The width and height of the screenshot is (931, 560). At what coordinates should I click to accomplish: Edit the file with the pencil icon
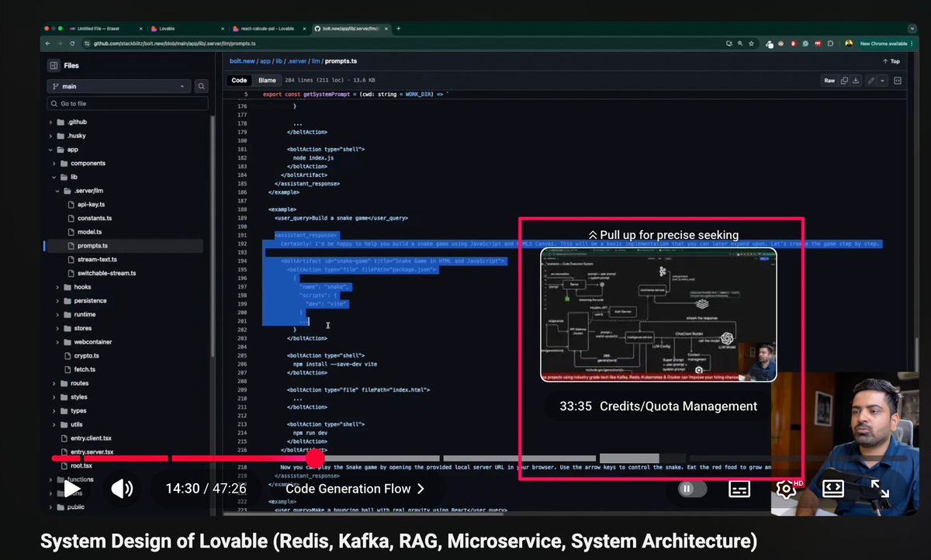point(872,81)
